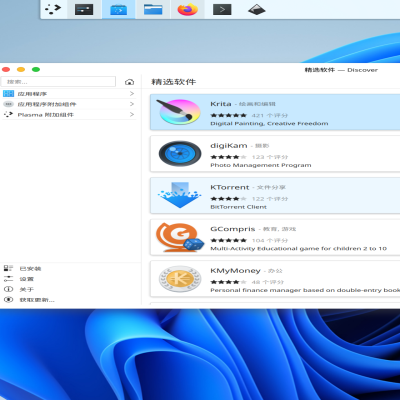Click "Photo Management Program" description
This screenshot has height=400, width=400.
pos(261,165)
